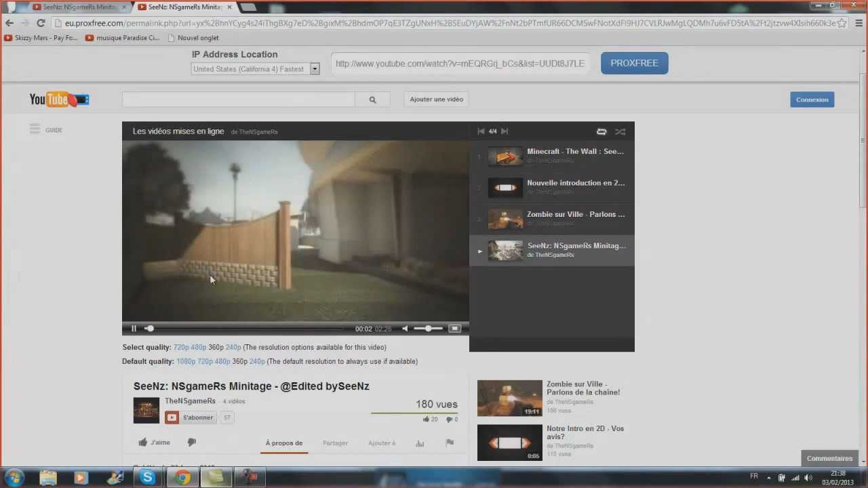Open 'Skizzy Mars - Pay Fo...' bookmark
The height and width of the screenshot is (488, 868).
(x=41, y=38)
